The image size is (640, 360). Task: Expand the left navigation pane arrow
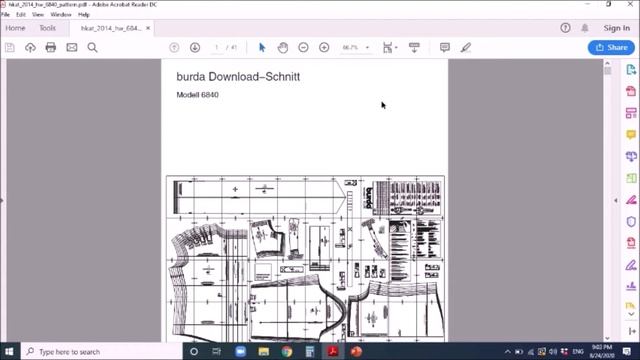[2, 200]
